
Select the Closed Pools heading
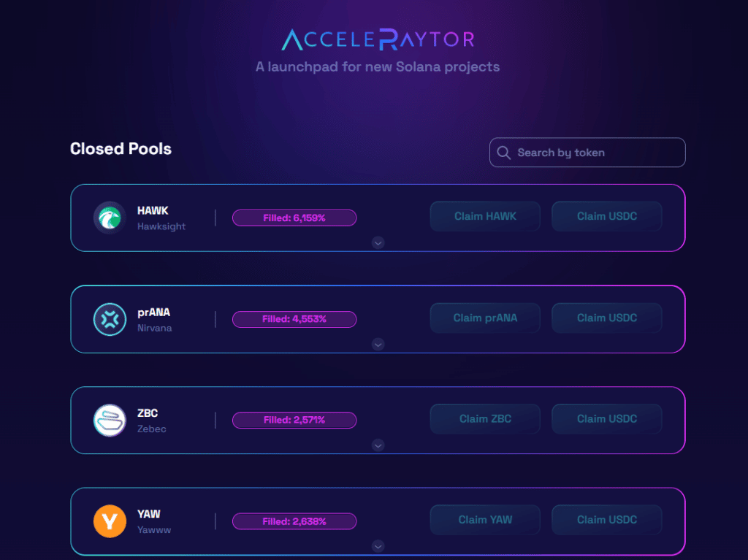point(121,149)
